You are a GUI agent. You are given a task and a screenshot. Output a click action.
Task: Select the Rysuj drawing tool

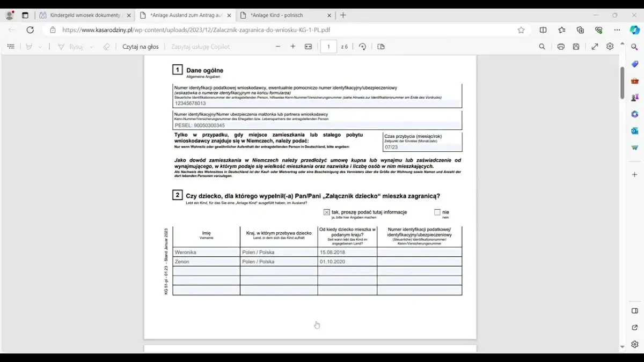tap(70, 46)
